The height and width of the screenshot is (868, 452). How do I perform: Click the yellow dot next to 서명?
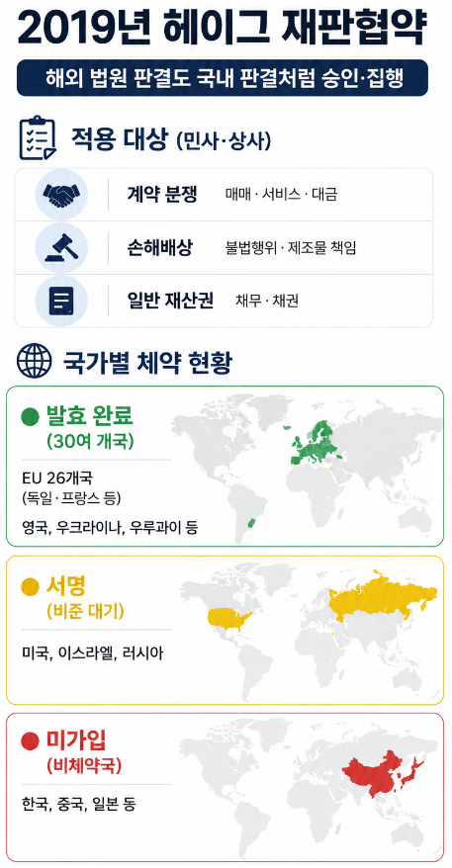click(29, 586)
